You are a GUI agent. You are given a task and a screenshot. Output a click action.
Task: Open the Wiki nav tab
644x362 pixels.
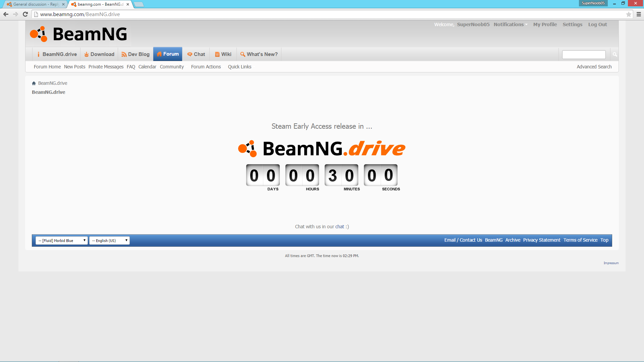pyautogui.click(x=223, y=54)
